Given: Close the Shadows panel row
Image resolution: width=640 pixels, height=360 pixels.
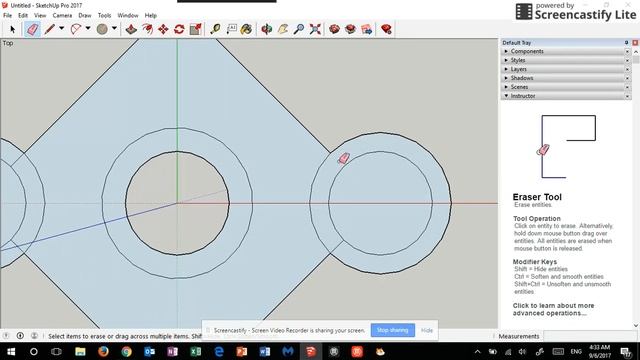Looking at the screenshot, I should (x=627, y=78).
